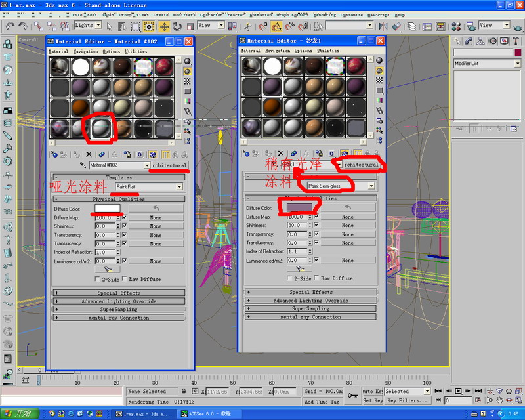Click Diffuse Map None button in left editor
Viewport: 525px width, 420px height.
[156, 217]
